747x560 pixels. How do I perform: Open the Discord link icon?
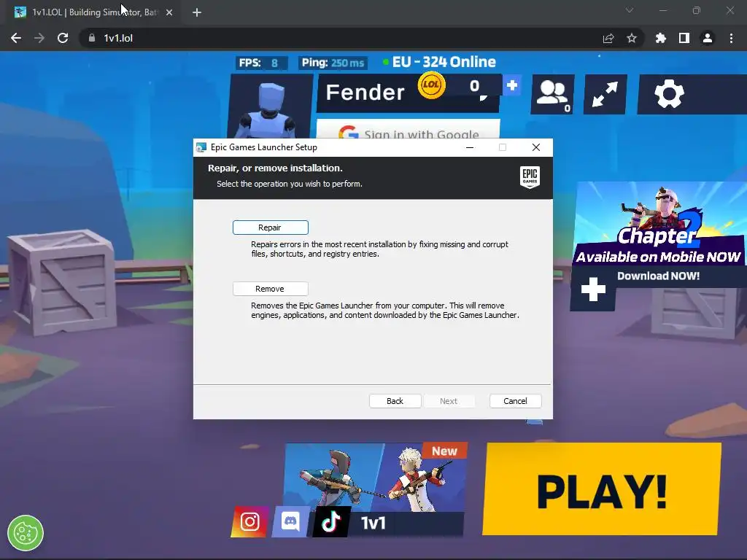pos(290,521)
